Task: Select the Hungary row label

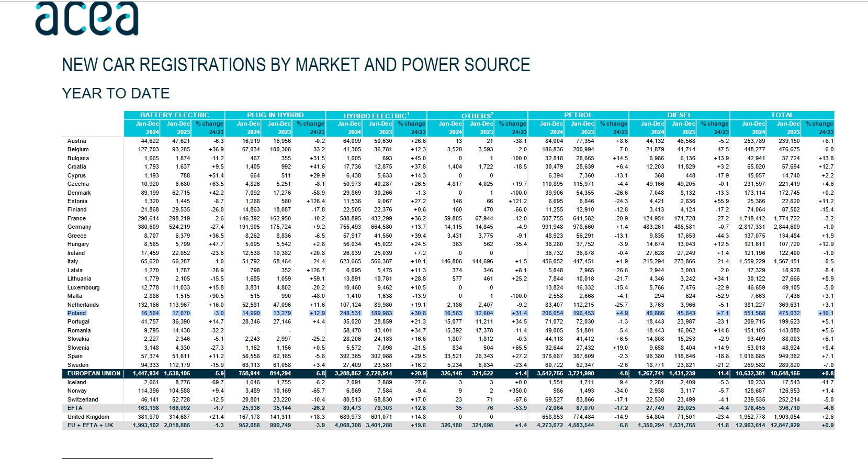Action: tap(78, 244)
